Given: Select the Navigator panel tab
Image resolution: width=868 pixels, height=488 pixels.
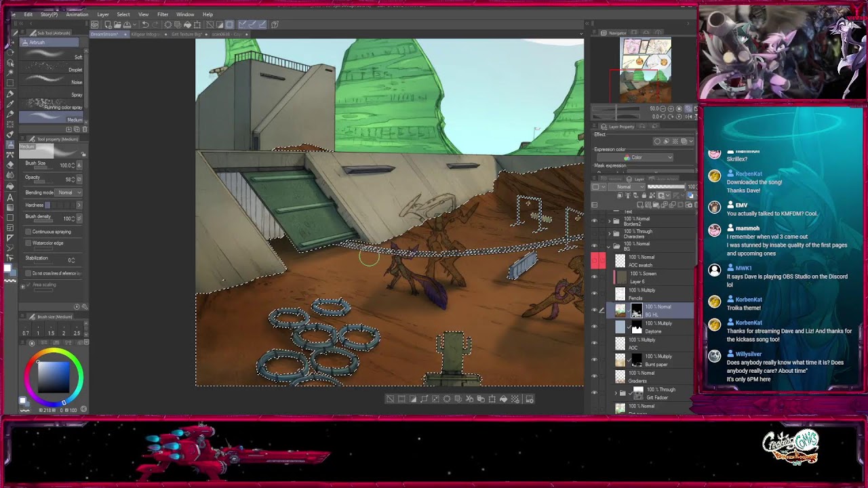Looking at the screenshot, I should click(x=614, y=33).
